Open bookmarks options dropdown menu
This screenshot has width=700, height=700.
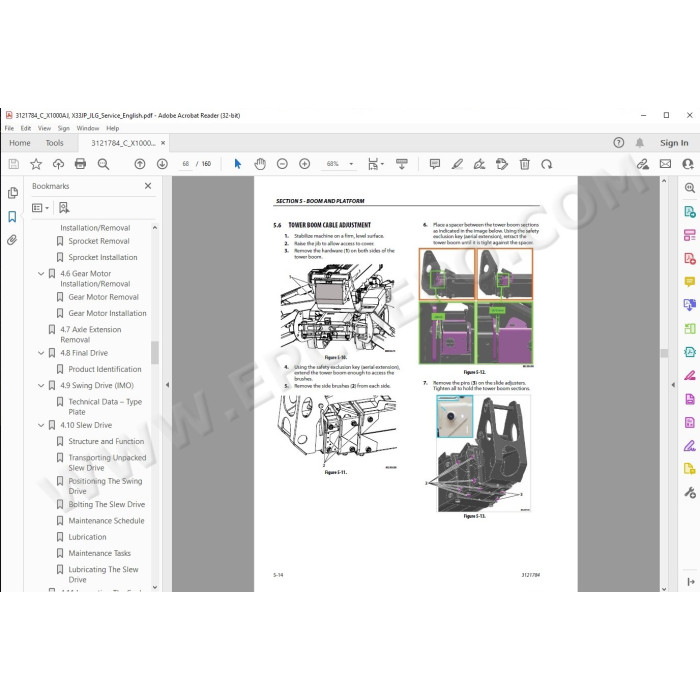pos(40,208)
